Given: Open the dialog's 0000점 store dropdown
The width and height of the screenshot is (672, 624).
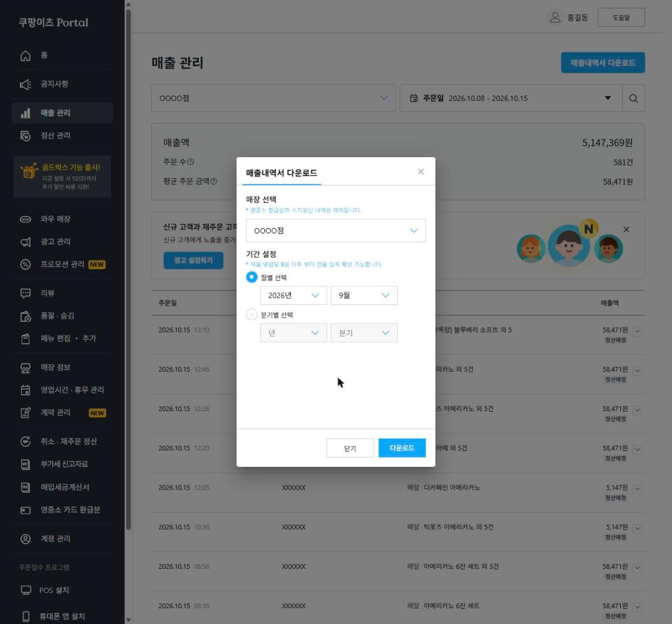Looking at the screenshot, I should coord(335,230).
